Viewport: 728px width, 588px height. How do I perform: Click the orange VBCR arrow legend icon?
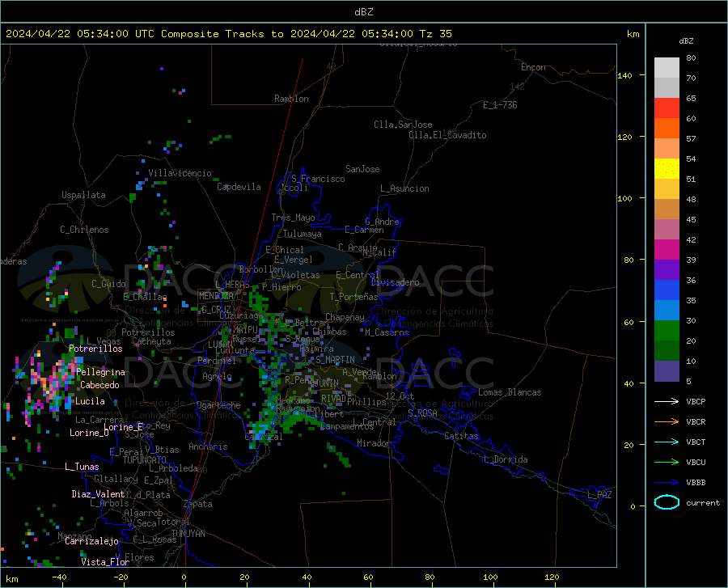[x=667, y=421]
